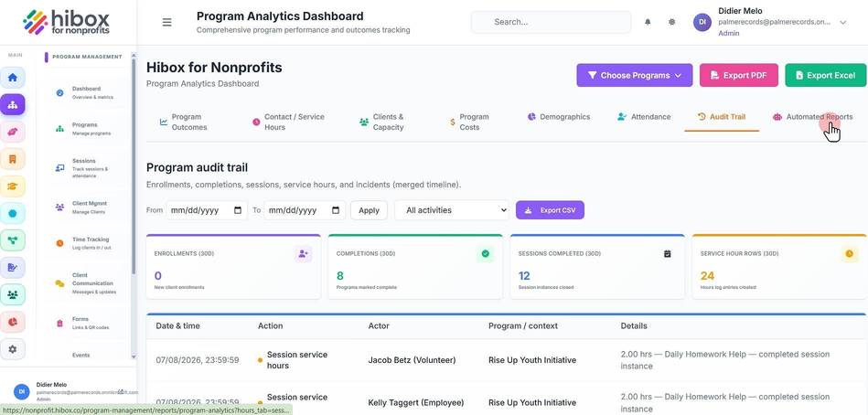Viewport: 868px width, 415px height.
Task: Open the orange bookmark sidebar icon
Action: [x=13, y=159]
